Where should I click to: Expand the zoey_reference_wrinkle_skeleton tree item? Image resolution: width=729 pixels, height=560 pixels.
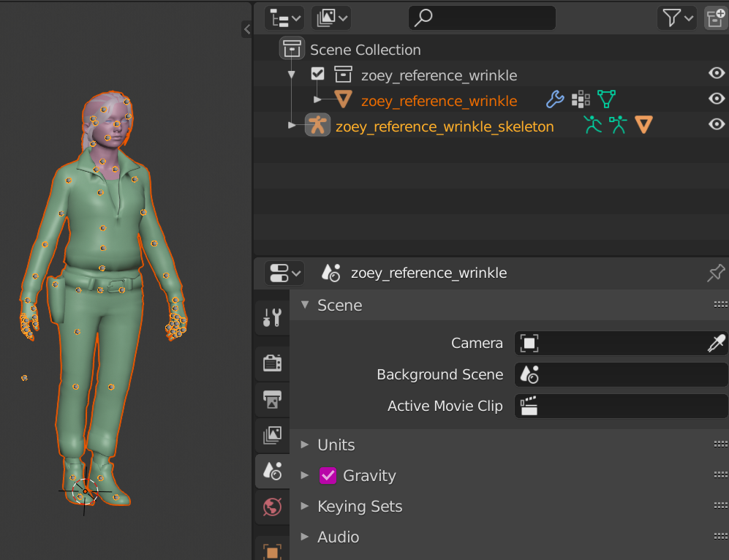tap(292, 126)
